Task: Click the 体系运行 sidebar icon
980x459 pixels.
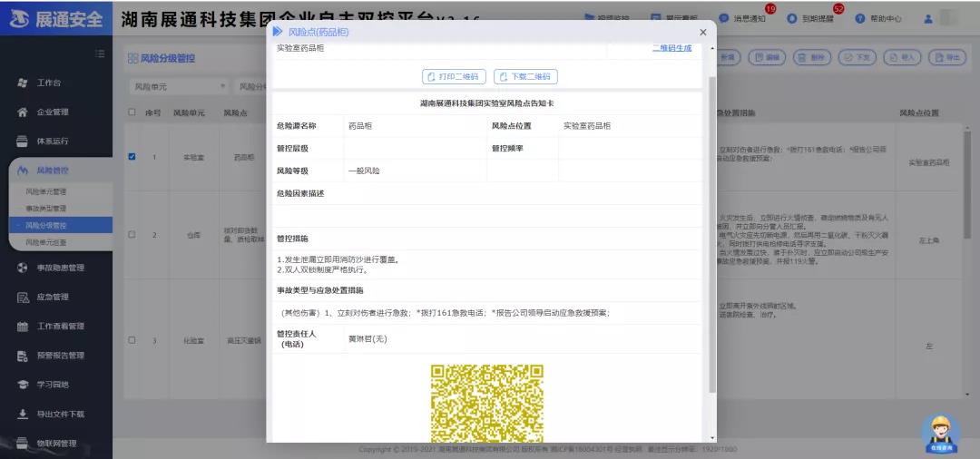Action: coord(23,142)
